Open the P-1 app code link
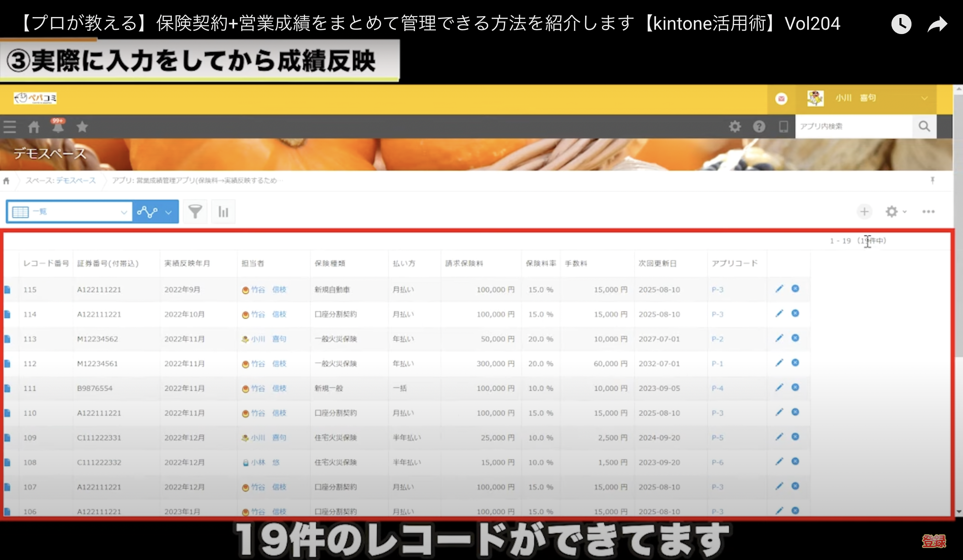Screen dimensions: 963x560 (x=717, y=364)
